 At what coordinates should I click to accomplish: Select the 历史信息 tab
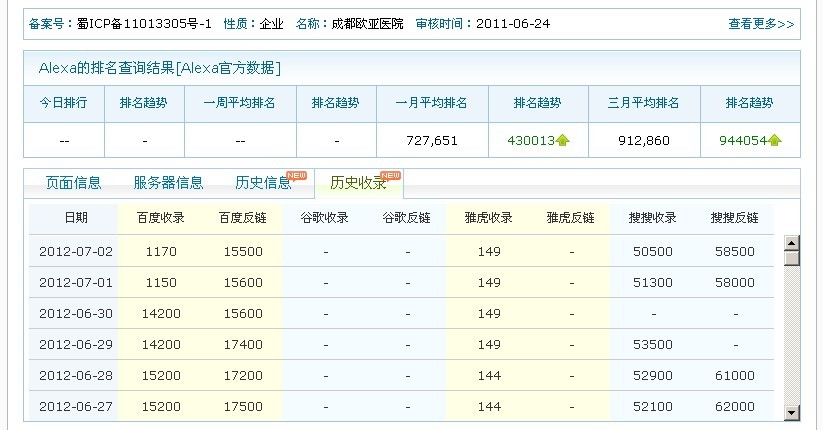tap(263, 183)
